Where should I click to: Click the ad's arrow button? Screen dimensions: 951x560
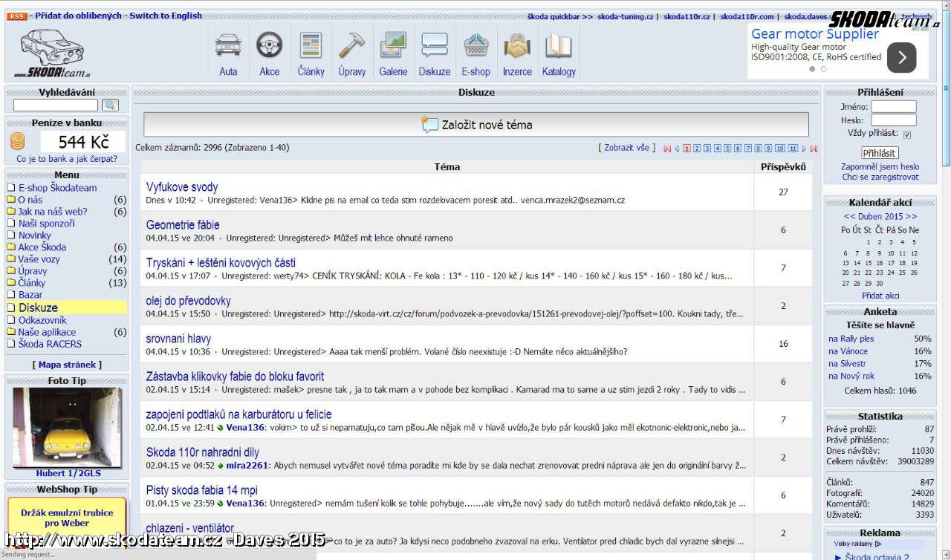point(901,57)
